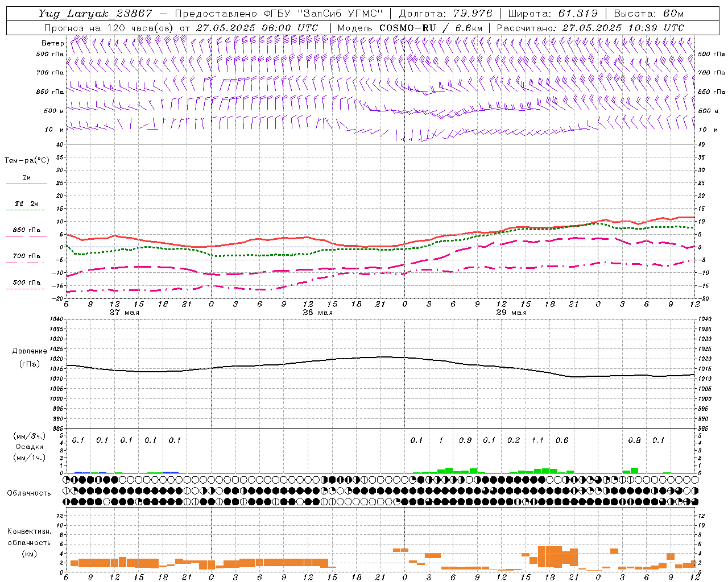Click the Высота: 60м header value
This screenshot has width=728, height=582.
(x=648, y=14)
